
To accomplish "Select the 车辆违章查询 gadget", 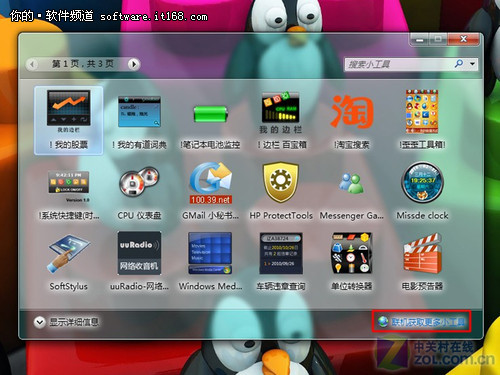I will [281, 262].
